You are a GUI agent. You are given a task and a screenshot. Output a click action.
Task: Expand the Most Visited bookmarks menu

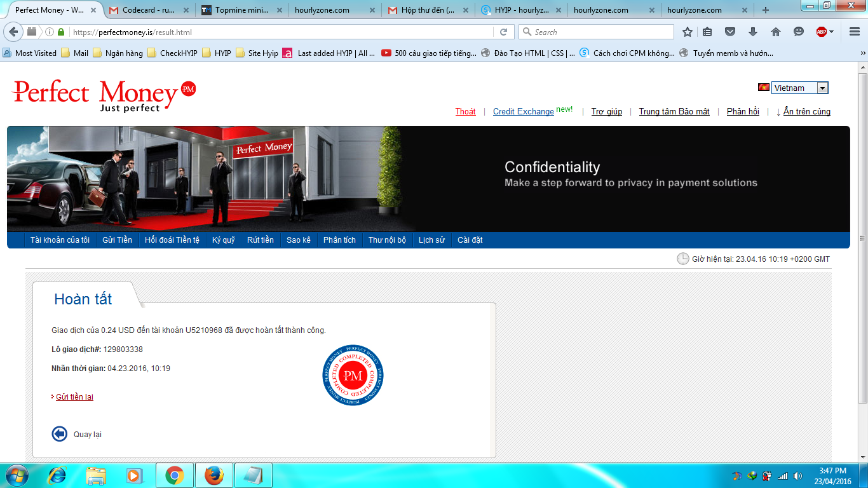pyautogui.click(x=30, y=53)
